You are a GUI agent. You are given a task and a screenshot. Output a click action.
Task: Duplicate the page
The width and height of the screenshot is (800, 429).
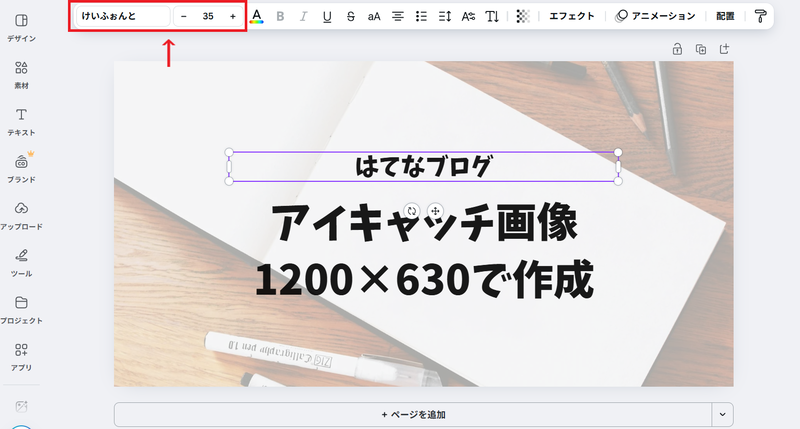(x=701, y=49)
